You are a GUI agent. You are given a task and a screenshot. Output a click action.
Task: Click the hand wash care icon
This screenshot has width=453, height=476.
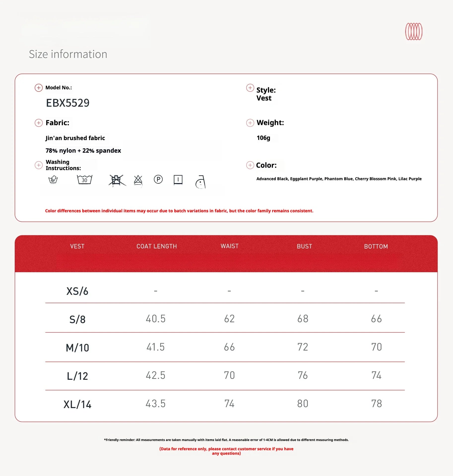tap(53, 179)
